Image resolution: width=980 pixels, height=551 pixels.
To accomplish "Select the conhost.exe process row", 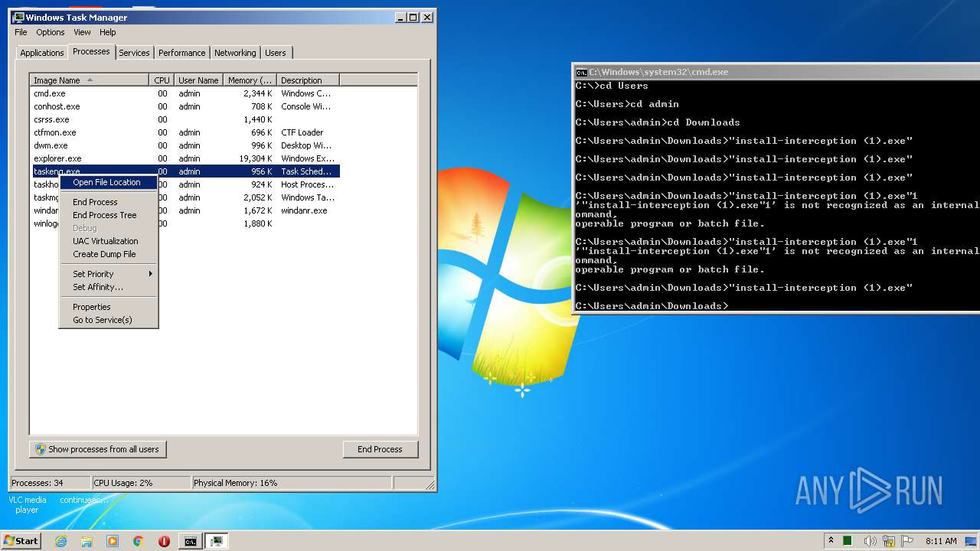I will click(185, 106).
